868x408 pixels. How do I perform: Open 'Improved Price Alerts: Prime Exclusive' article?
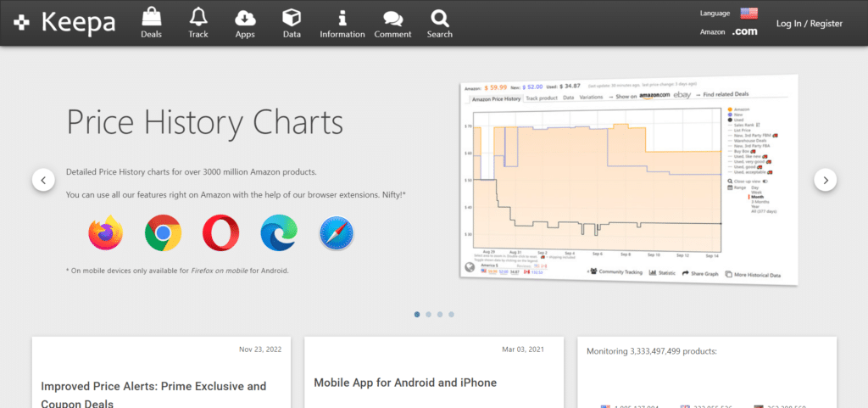point(153,394)
